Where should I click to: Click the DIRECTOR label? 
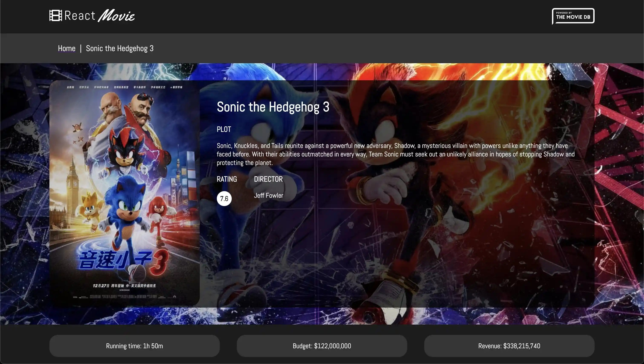coord(268,179)
